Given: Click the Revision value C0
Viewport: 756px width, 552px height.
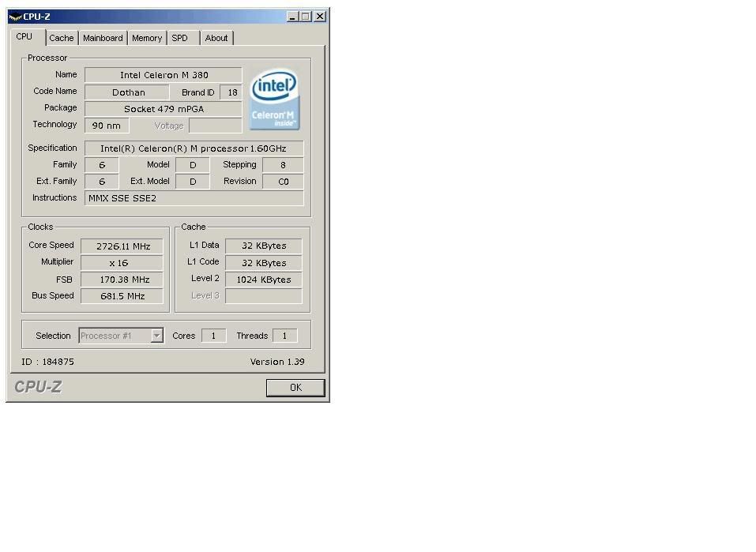Looking at the screenshot, I should pyautogui.click(x=283, y=182).
